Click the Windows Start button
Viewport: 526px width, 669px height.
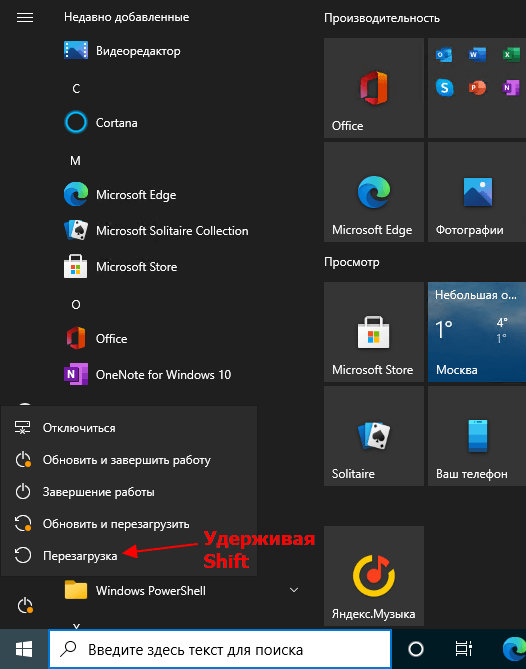(24, 649)
